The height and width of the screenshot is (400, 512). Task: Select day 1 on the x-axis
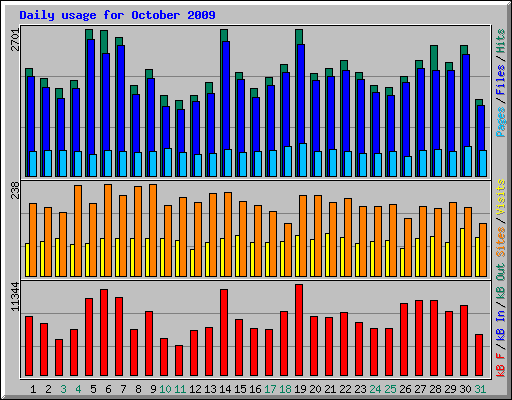pos(33,389)
